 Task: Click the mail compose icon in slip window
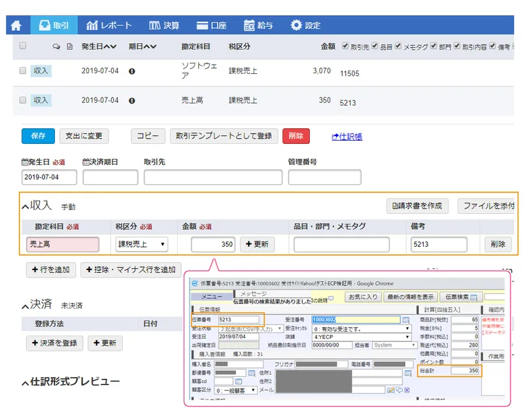[x=390, y=390]
